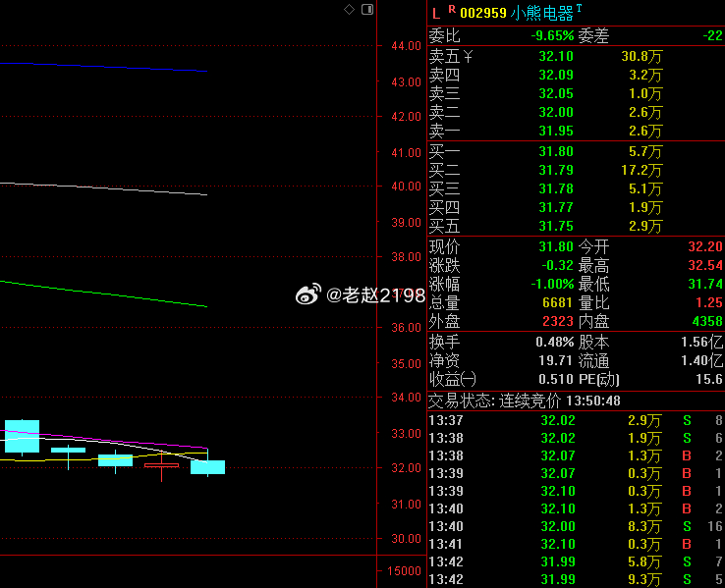Click the latest cyan candlestick near 32.00

point(207,467)
